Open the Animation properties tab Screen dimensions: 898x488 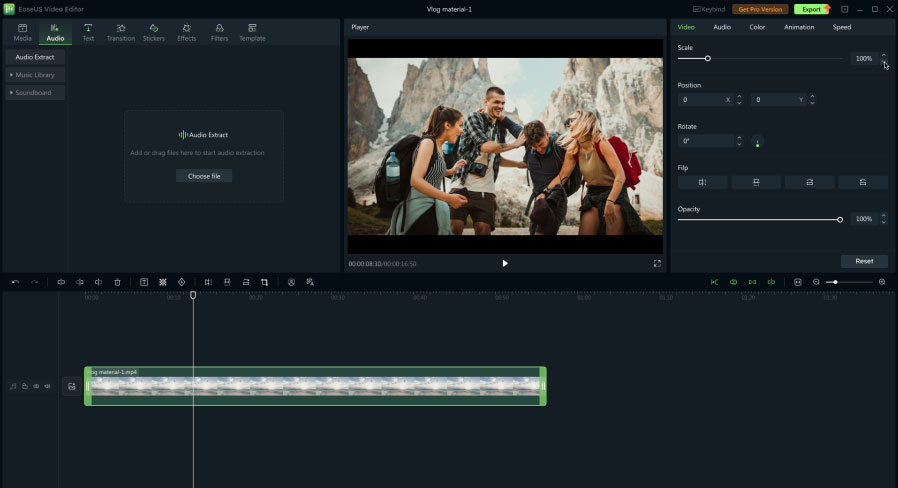click(798, 27)
